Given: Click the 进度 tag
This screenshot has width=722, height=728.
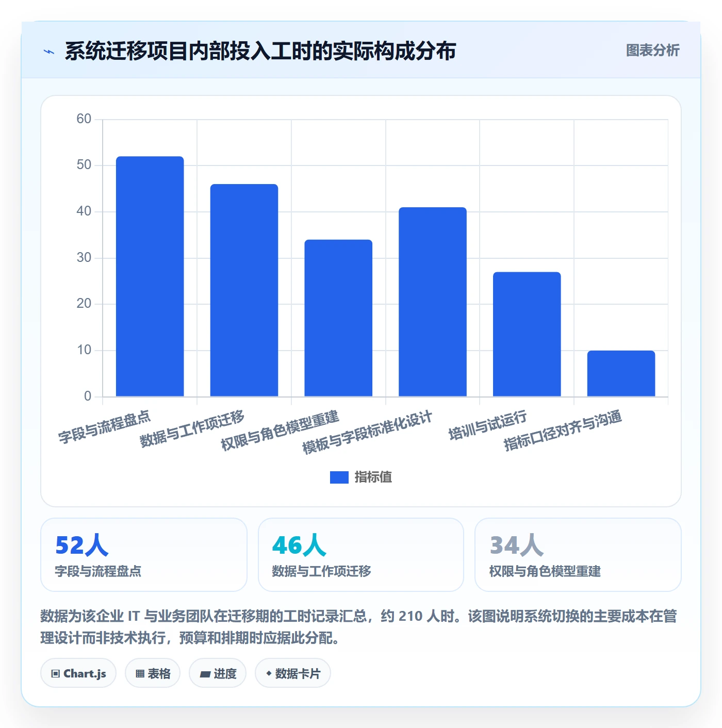Looking at the screenshot, I should [218, 673].
